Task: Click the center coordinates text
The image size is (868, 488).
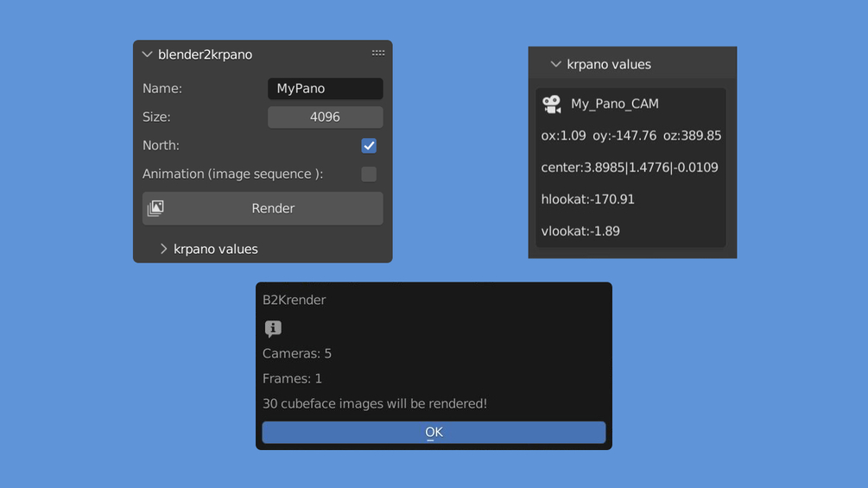Action: pos(630,168)
